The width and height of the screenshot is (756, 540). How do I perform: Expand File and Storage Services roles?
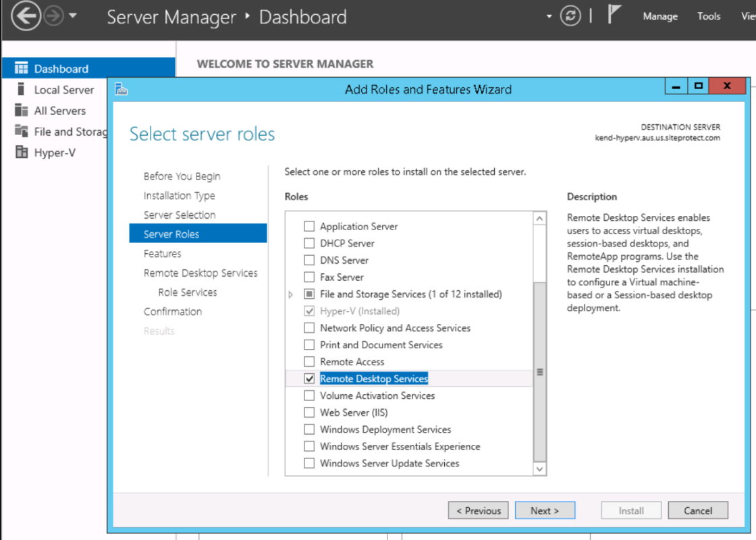291,294
